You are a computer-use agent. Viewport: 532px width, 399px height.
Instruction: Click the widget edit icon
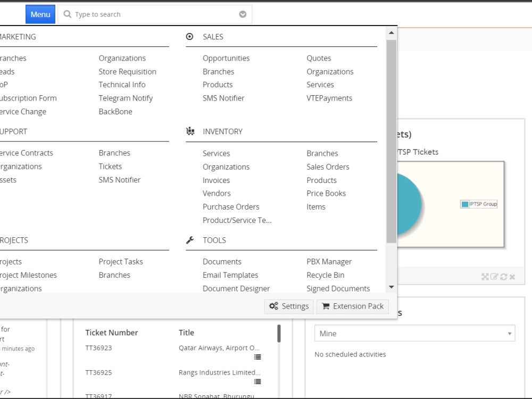click(494, 277)
